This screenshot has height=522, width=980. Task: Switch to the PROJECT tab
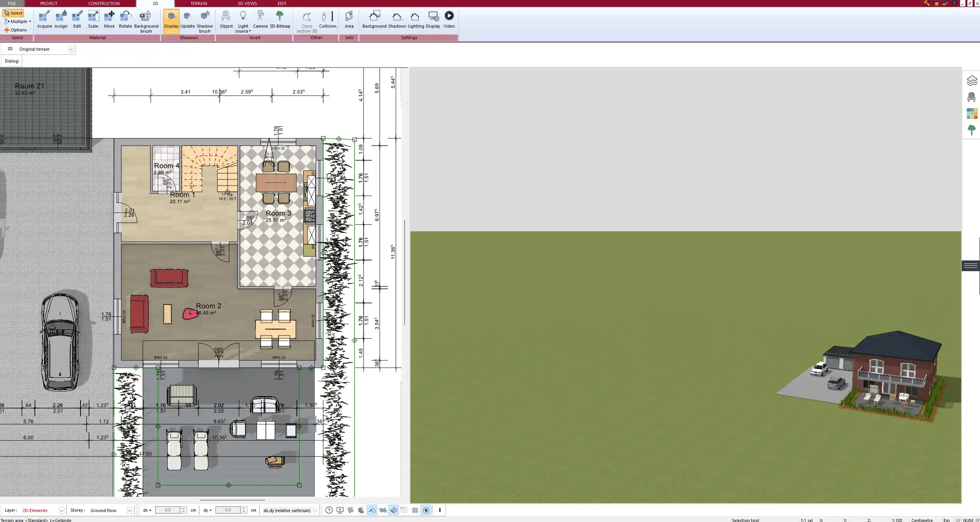[x=49, y=3]
